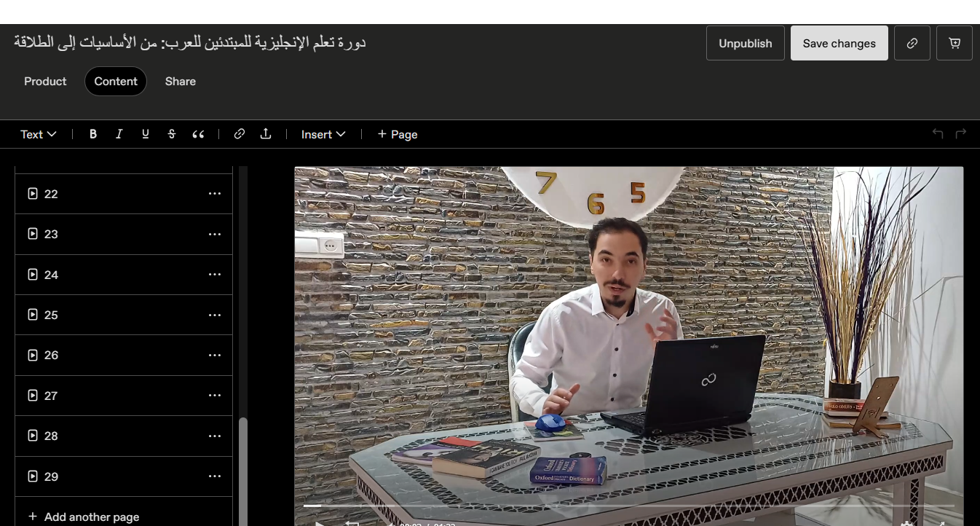Expand the Text style dropdown

39,134
